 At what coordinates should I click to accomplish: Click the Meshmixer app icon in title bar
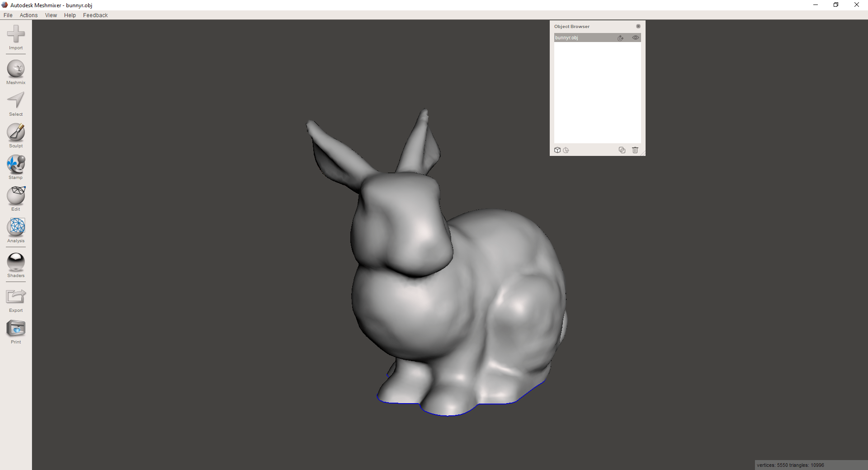click(5, 5)
